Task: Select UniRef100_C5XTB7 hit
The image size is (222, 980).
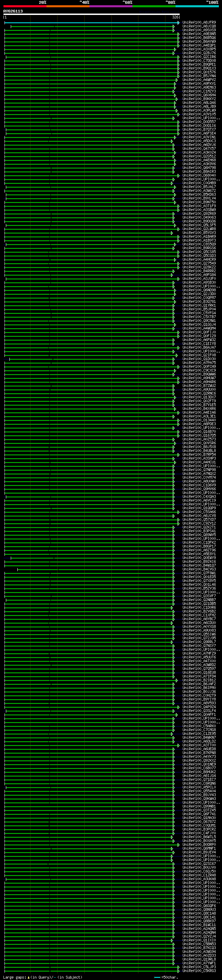Action: coord(199,316)
